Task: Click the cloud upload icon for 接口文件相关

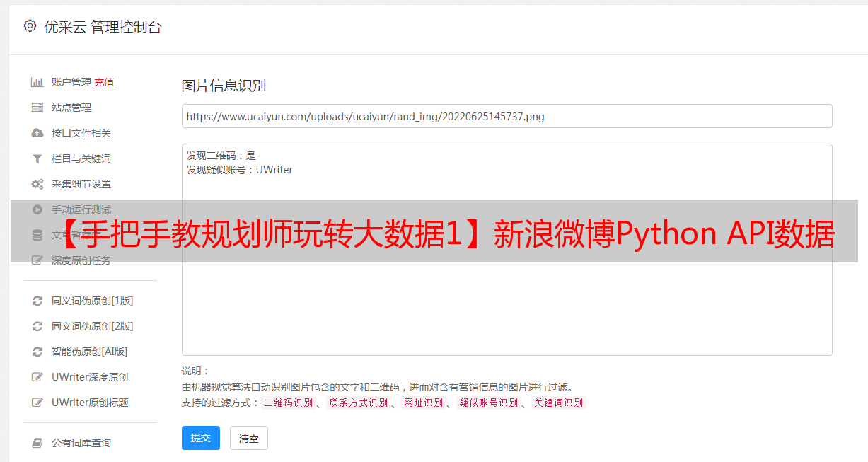Action: click(37, 133)
